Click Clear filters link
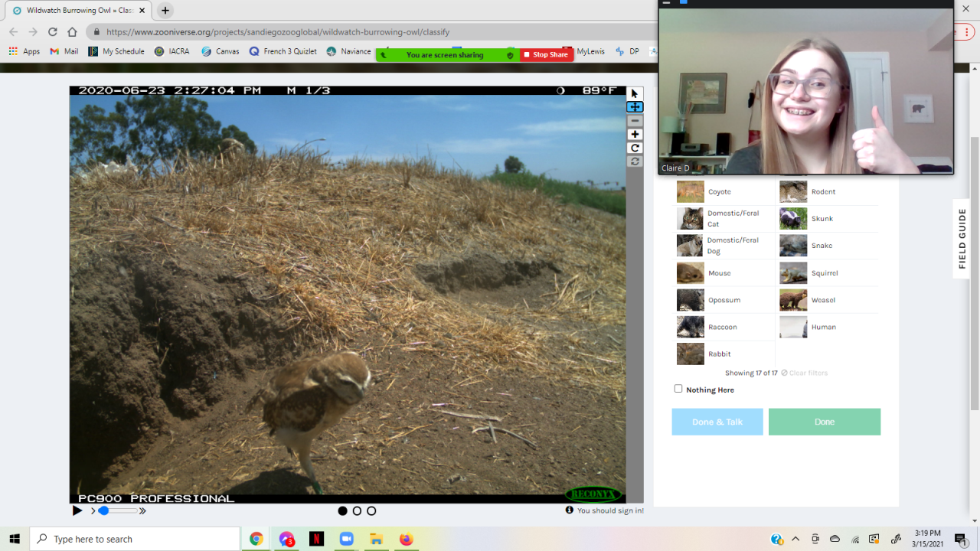 (x=805, y=373)
